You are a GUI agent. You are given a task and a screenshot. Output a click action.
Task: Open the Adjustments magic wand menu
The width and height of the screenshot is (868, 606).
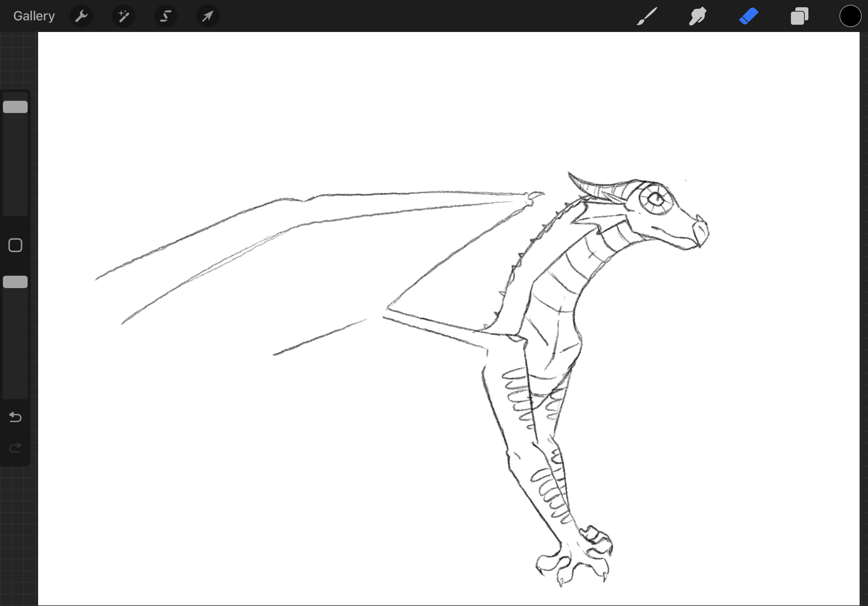pyautogui.click(x=124, y=16)
